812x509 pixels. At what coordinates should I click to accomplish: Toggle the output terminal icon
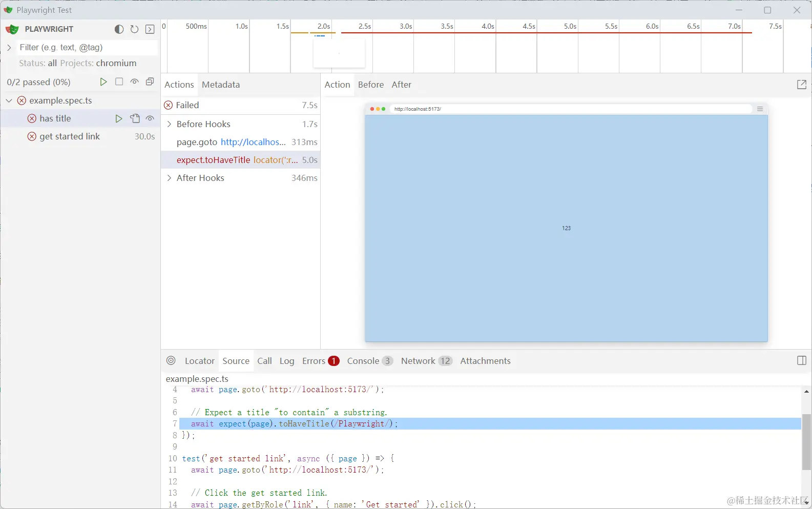click(150, 29)
